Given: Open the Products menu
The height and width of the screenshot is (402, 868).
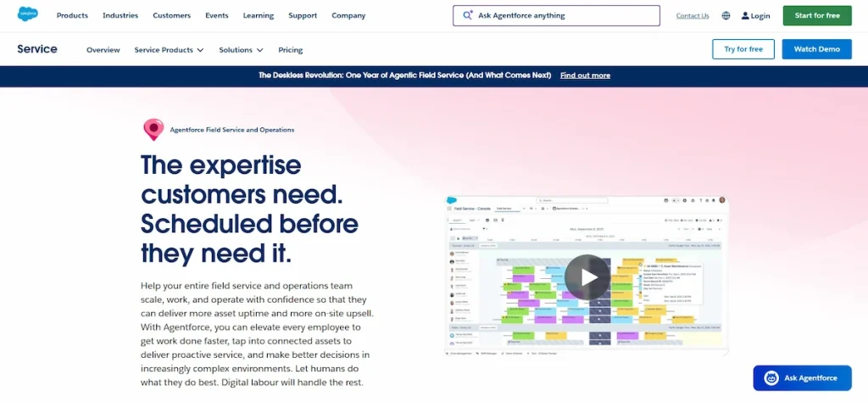Looking at the screenshot, I should tap(72, 15).
